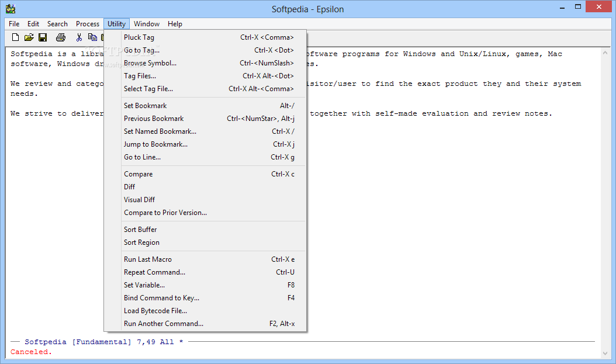This screenshot has height=364, width=616.
Task: Select Tag Files... menu item
Action: pos(205,76)
